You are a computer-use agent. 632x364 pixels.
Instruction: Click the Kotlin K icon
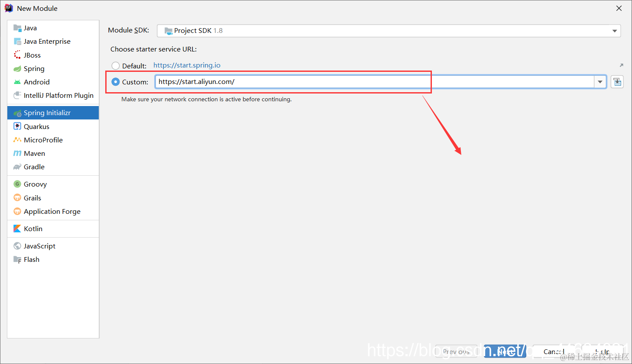(x=17, y=229)
